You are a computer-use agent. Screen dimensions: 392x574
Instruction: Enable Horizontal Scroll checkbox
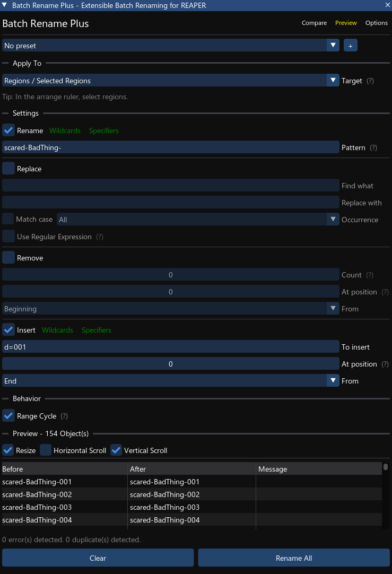[46, 450]
